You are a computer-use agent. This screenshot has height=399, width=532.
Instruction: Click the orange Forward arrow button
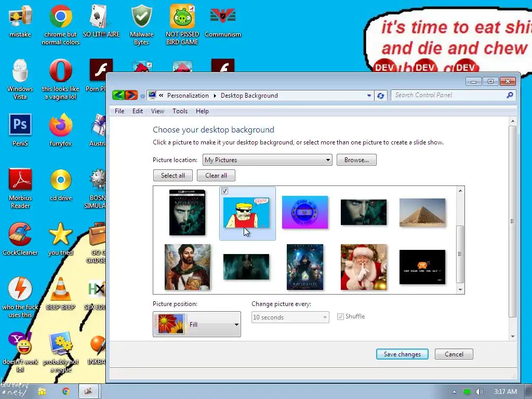point(131,96)
